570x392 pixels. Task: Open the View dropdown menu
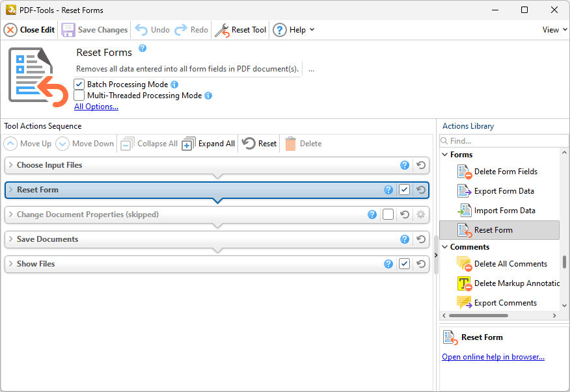554,30
